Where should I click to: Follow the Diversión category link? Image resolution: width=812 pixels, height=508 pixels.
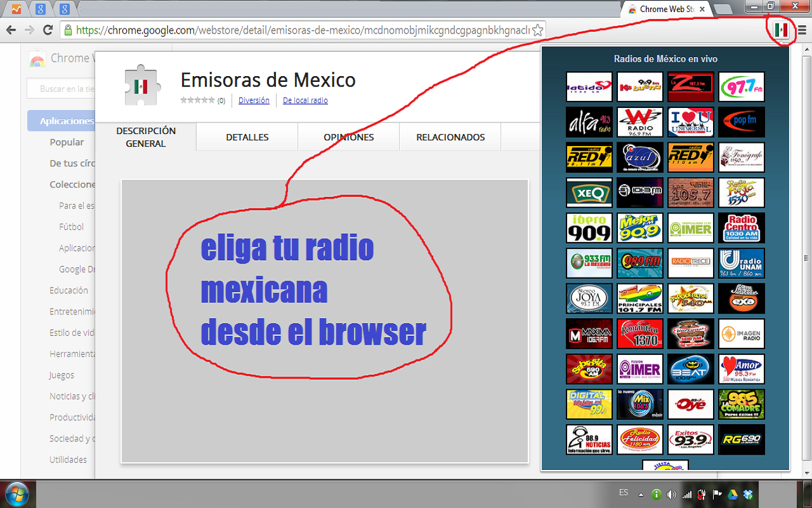(254, 100)
